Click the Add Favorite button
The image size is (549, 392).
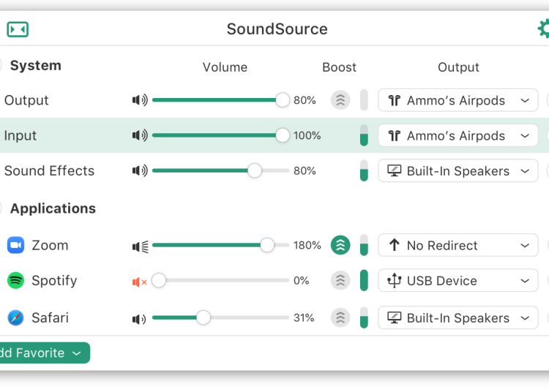[x=41, y=353]
